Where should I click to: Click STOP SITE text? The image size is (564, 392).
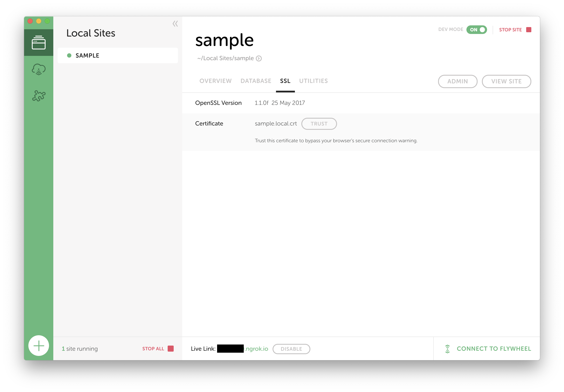click(510, 30)
